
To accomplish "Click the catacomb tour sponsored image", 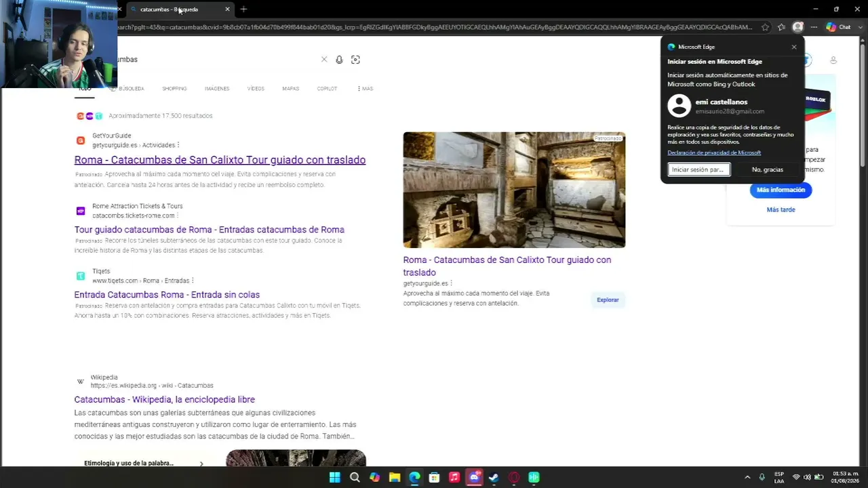I will 514,190.
